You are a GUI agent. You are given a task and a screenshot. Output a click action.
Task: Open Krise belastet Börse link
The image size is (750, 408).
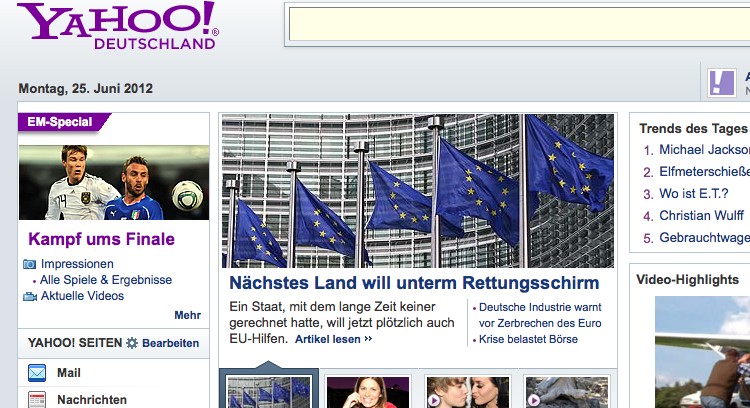click(x=528, y=339)
